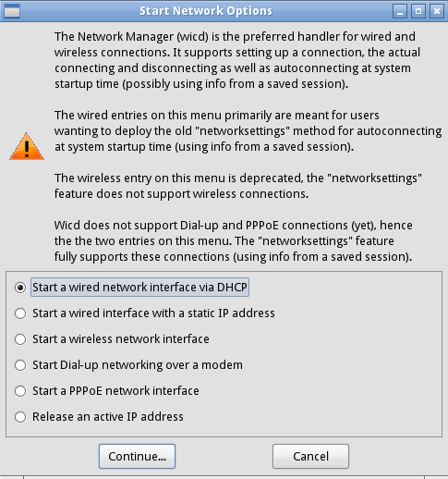Open the window menu icon in title bar
The width and height of the screenshot is (448, 479).
tap(12, 11)
